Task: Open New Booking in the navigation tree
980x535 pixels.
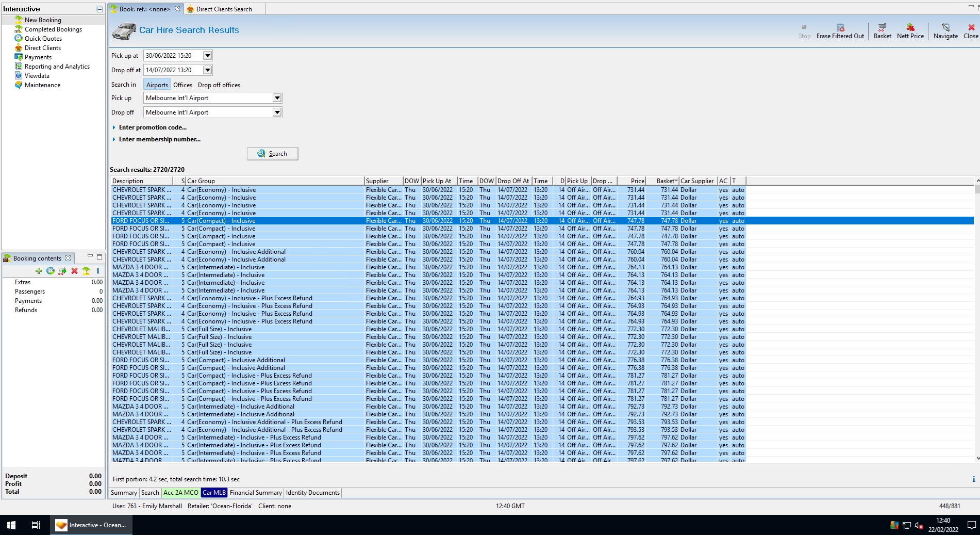Action: 43,20
